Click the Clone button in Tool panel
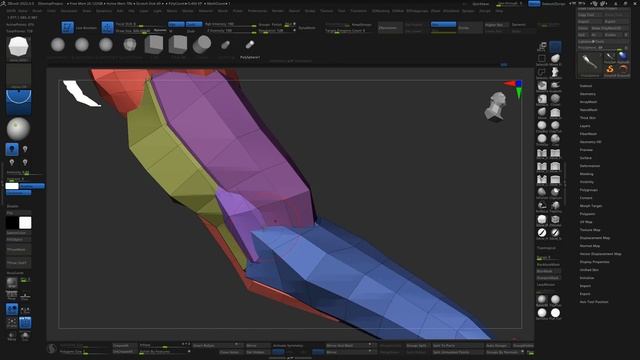 coord(583,28)
